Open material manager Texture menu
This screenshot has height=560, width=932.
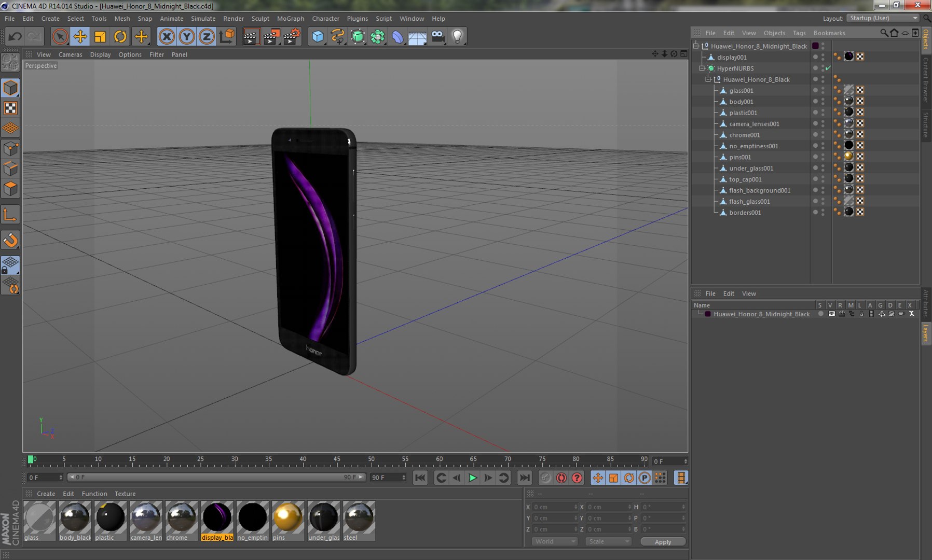pos(125,494)
